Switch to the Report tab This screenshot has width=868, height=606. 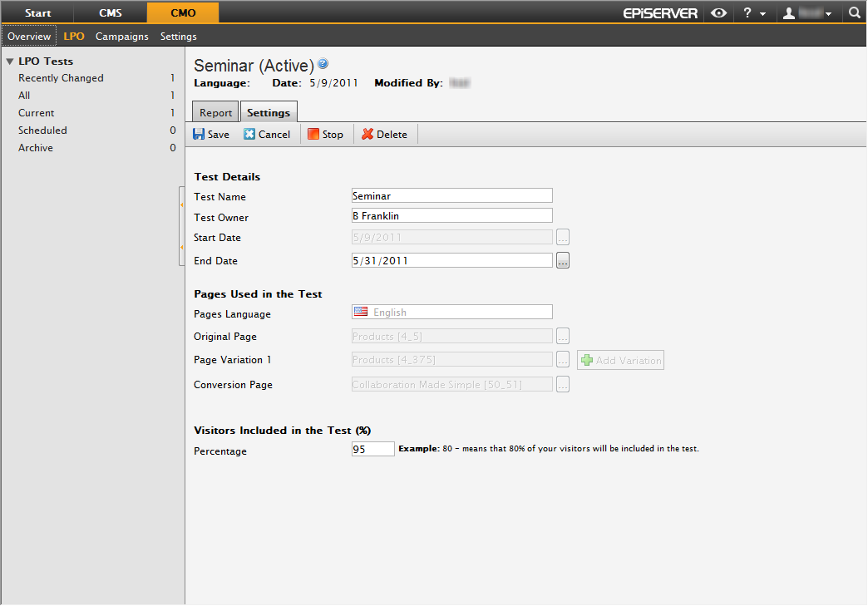click(216, 112)
